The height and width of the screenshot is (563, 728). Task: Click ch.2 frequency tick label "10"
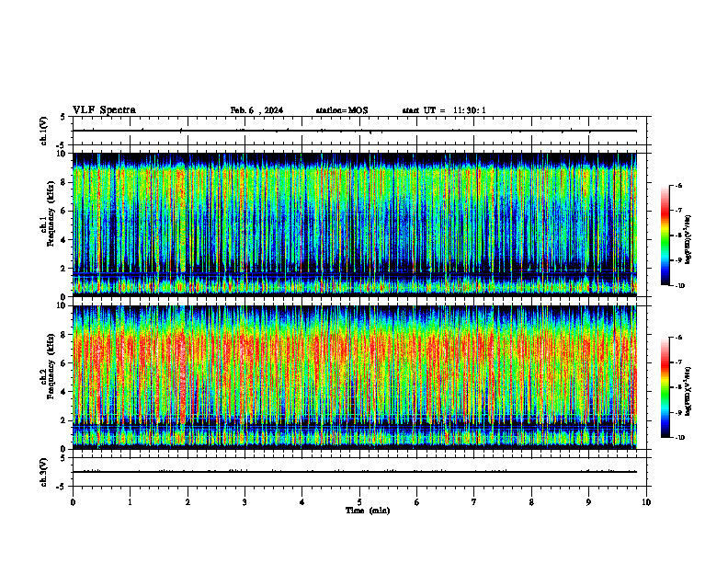(x=63, y=306)
